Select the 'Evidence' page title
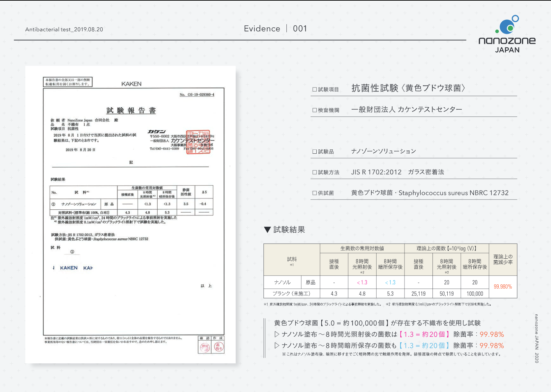This screenshot has width=551, height=392. click(262, 29)
